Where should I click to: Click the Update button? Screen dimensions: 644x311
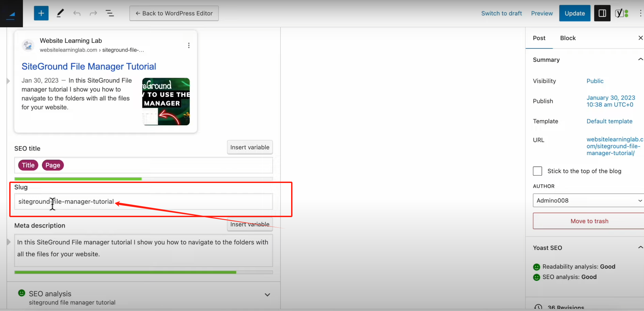(x=575, y=13)
